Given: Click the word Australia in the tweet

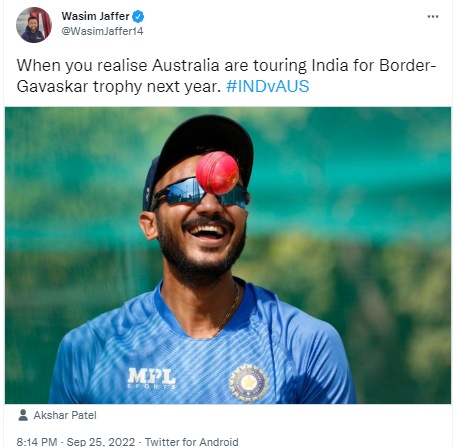Looking at the screenshot, I should tap(185, 65).
